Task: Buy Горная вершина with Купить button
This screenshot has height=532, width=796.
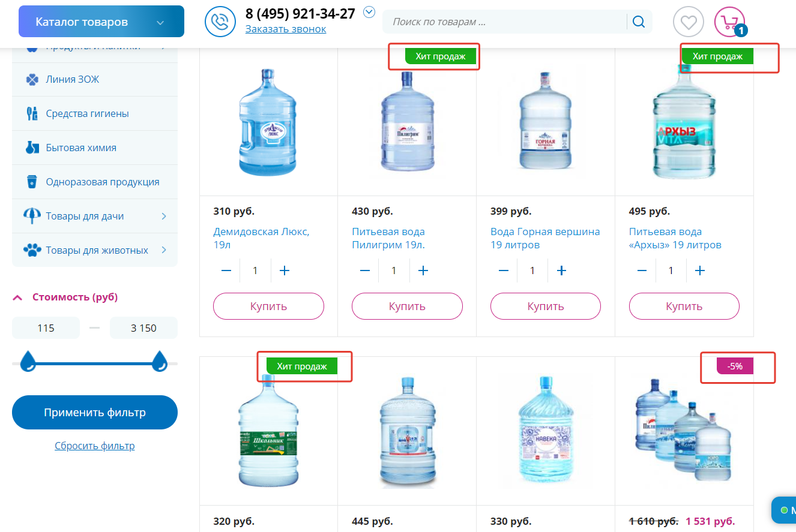Action: (x=546, y=306)
